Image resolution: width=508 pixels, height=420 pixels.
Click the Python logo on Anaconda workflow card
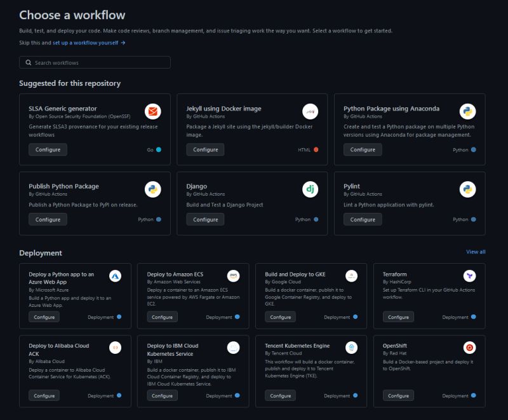point(467,111)
